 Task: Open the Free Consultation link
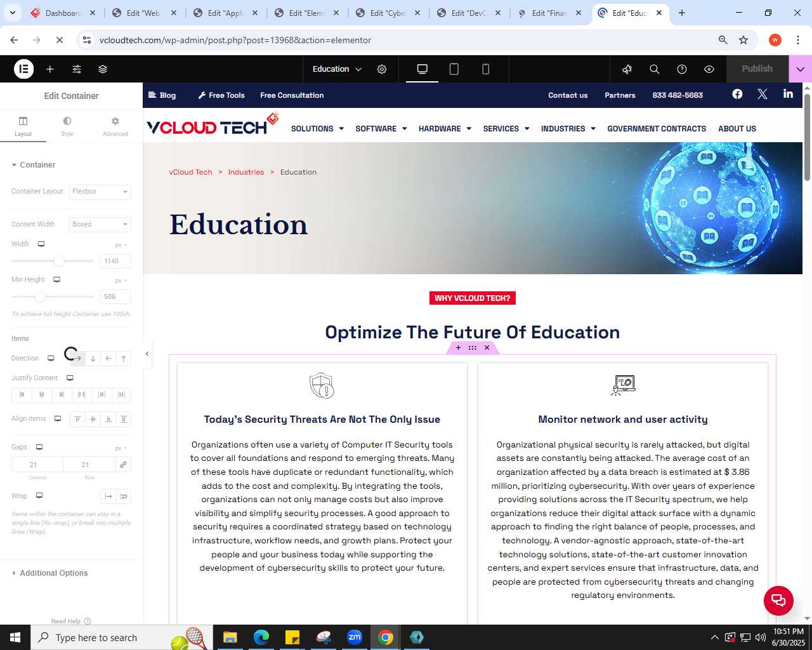pyautogui.click(x=292, y=95)
